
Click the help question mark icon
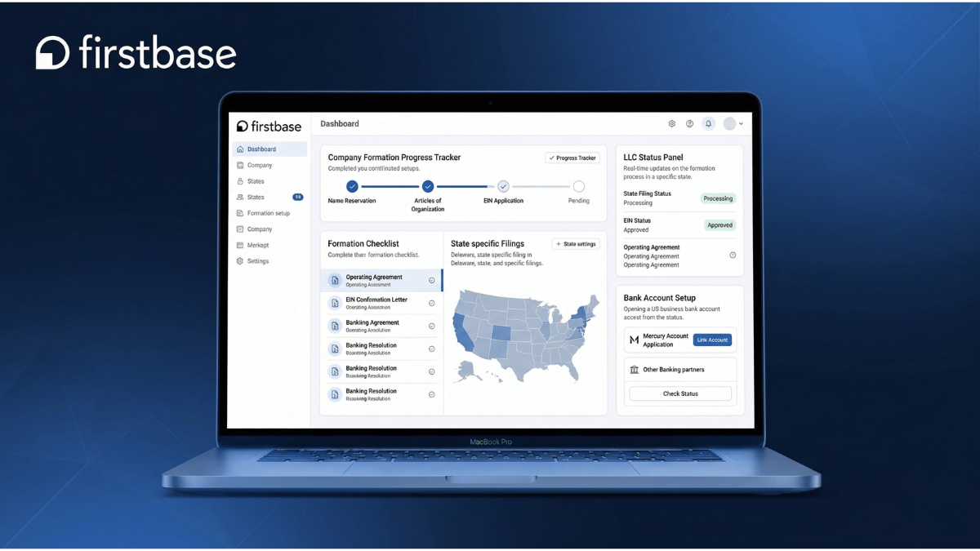coord(690,124)
